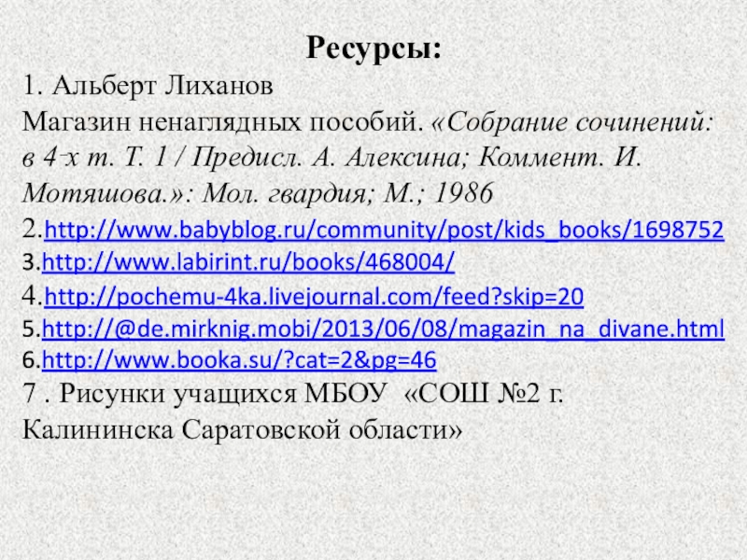This screenshot has height=560, width=747.
Task: Click the text 'Калининска Саратовской области»'
Action: point(242,430)
